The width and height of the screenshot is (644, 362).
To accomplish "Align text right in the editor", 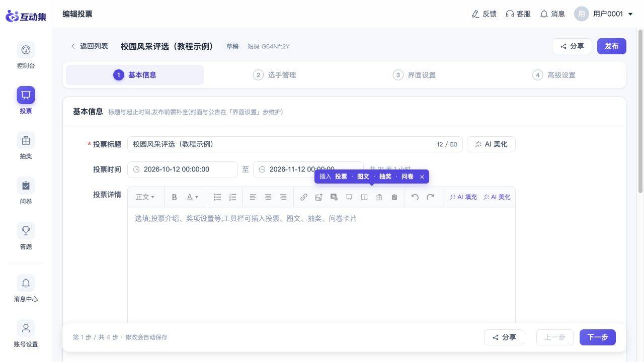I will tap(283, 197).
